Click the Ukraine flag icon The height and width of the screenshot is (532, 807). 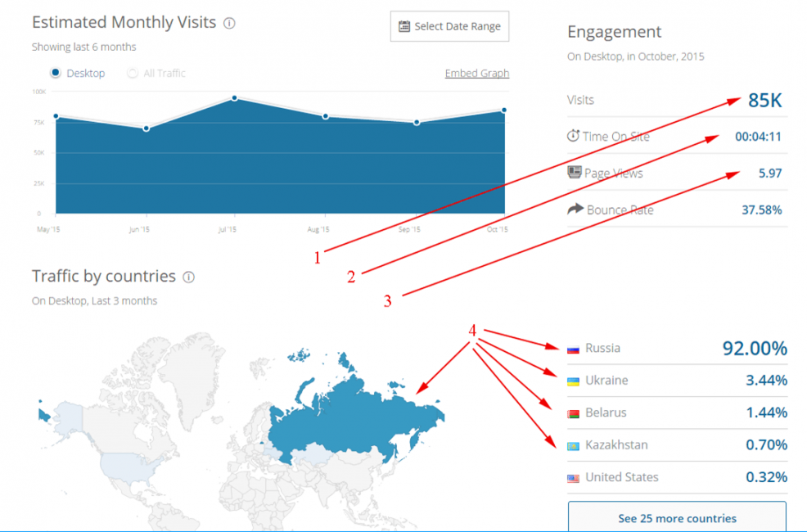573,381
